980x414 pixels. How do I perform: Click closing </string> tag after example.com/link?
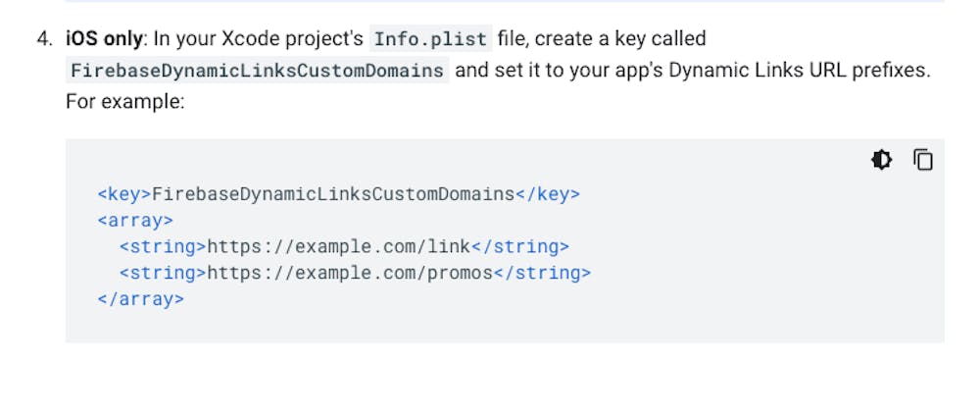pyautogui.click(x=520, y=247)
